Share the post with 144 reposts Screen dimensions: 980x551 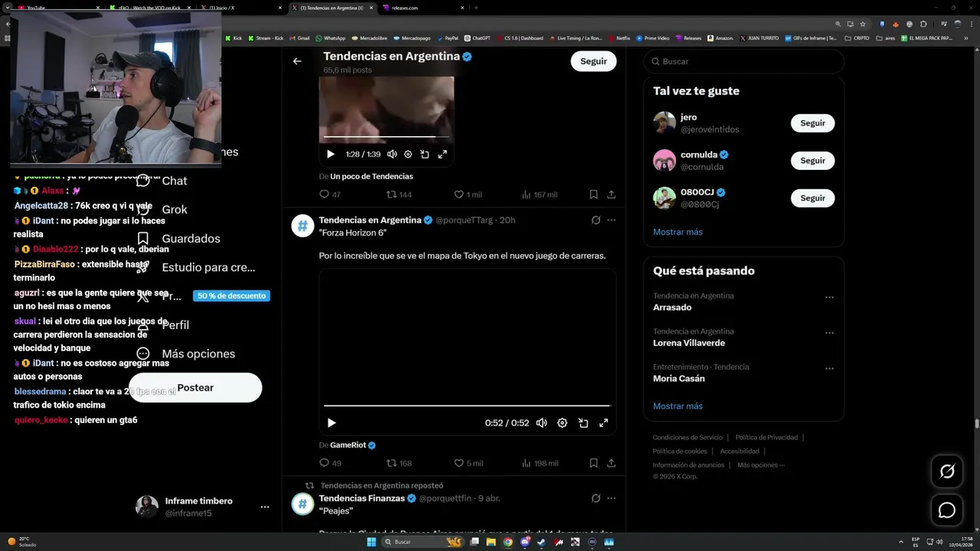611,194
